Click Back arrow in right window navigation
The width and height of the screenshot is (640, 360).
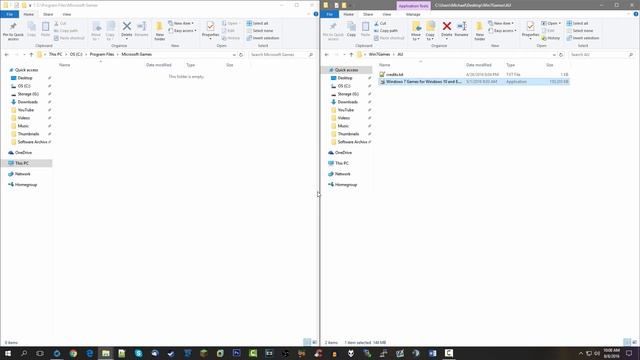326,54
